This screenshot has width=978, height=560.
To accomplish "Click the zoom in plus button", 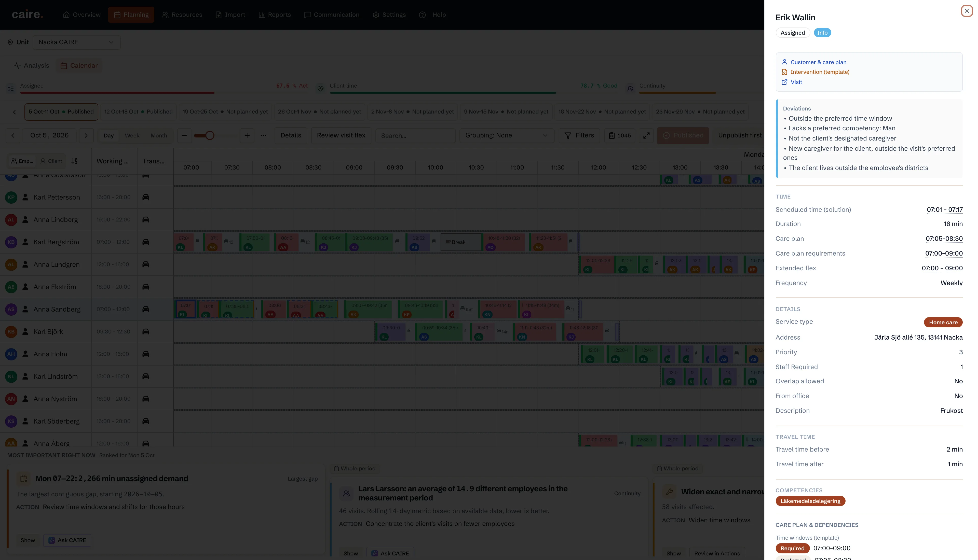I will pos(247,135).
